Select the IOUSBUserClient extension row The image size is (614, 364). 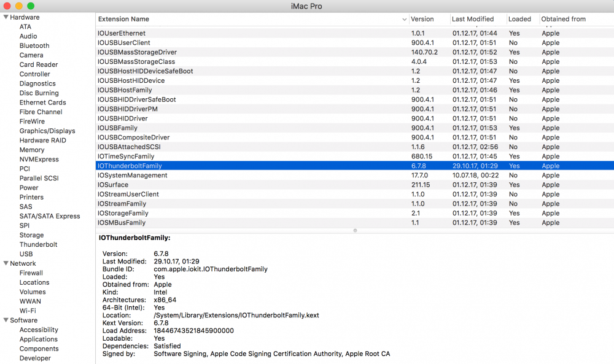(x=355, y=43)
